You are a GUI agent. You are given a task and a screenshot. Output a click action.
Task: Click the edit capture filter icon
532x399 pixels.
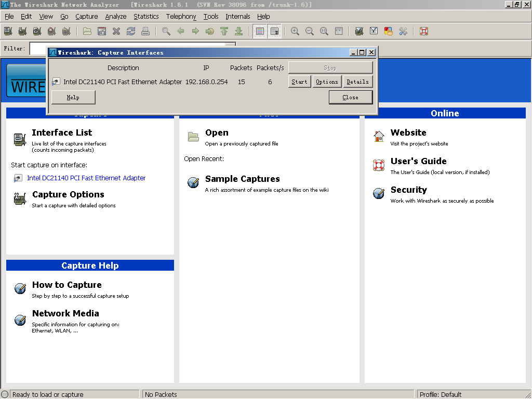(x=360, y=31)
